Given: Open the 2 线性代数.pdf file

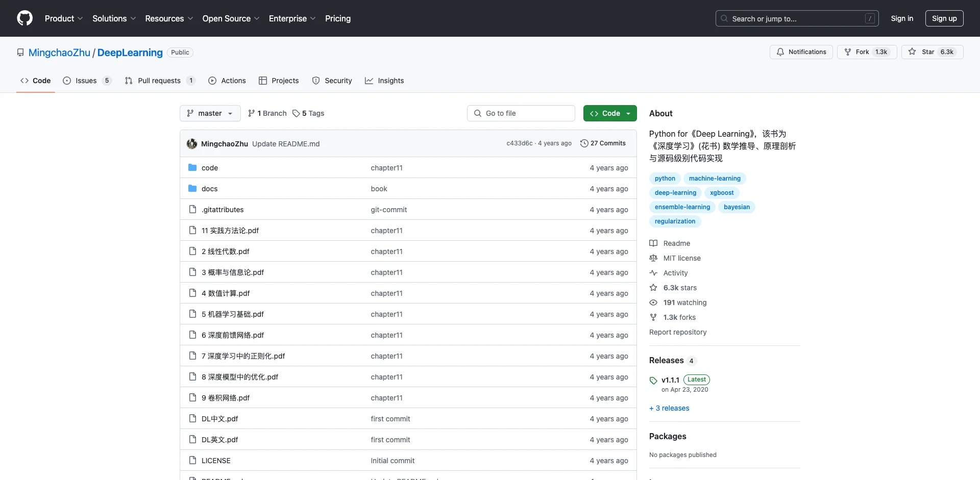Looking at the screenshot, I should click(x=226, y=251).
